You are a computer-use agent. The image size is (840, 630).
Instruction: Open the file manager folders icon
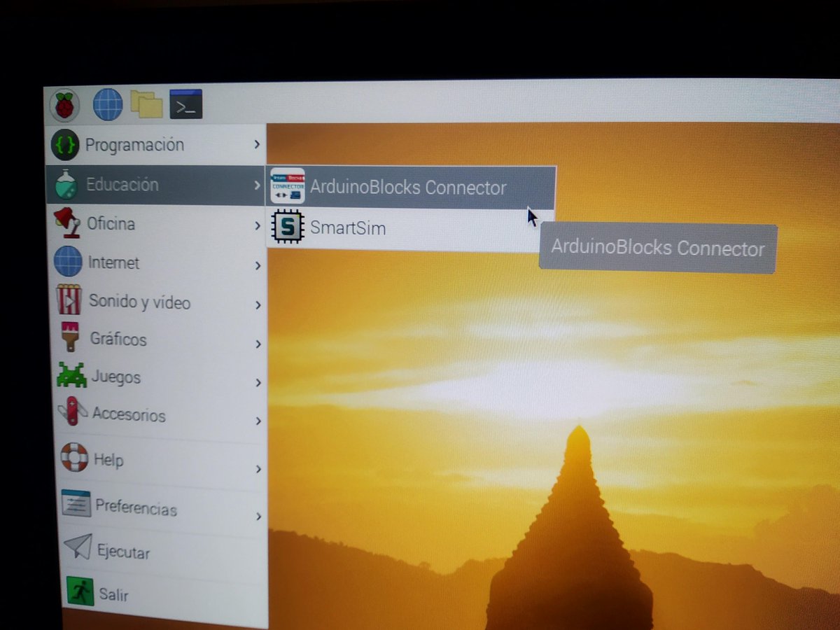[x=146, y=104]
